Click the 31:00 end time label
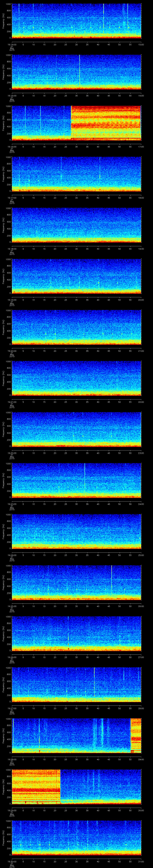This screenshot has height=868, width=153. click(141, 861)
